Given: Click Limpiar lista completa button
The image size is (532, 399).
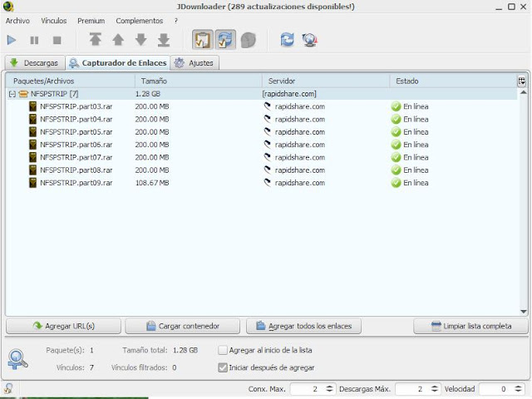Looking at the screenshot, I should point(471,326).
